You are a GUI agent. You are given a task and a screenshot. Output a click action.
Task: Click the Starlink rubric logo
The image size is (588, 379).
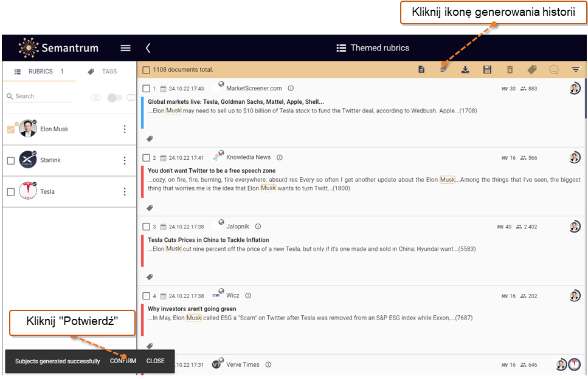pyautogui.click(x=28, y=160)
